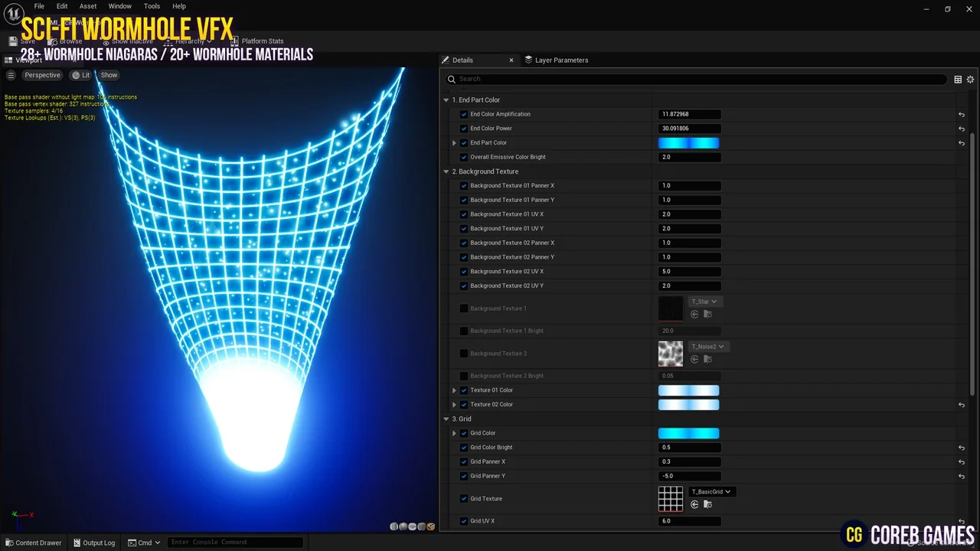Click the Perspective view mode button
Viewport: 980px width, 551px height.
pyautogui.click(x=42, y=75)
